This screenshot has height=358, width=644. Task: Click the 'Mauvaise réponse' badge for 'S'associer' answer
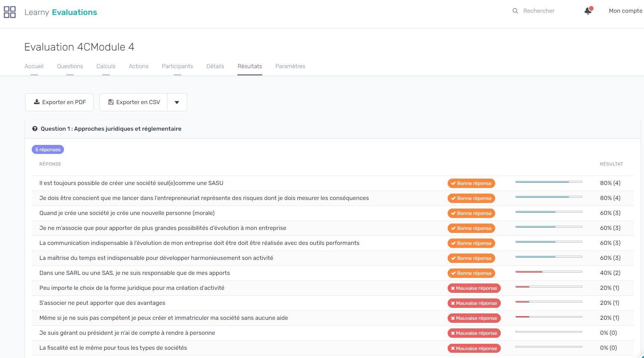tap(474, 303)
